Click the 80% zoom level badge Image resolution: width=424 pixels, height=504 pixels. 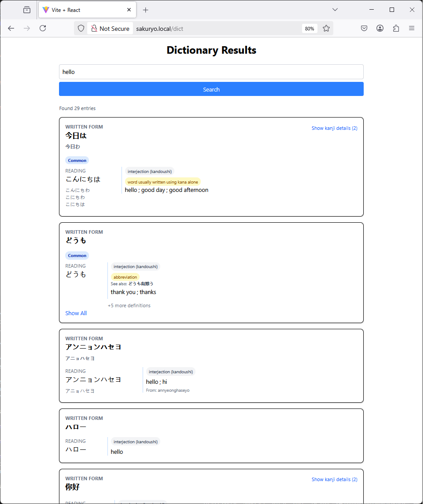tap(310, 29)
